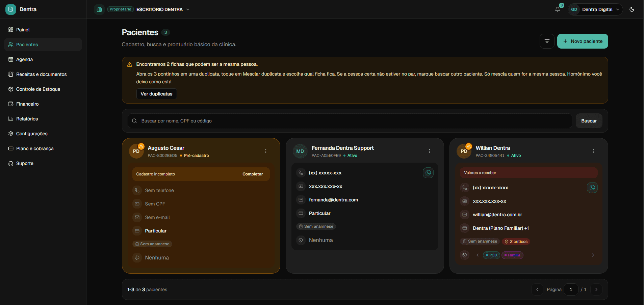Click the tag icon on Willian Dentra card
This screenshot has height=305, width=644.
[x=465, y=255]
